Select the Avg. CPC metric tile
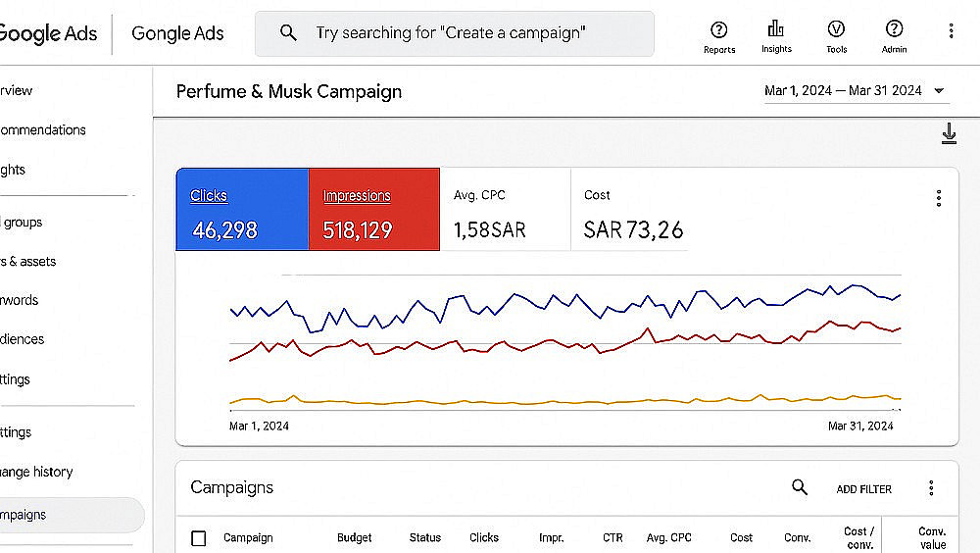This screenshot has width=980, height=553. (505, 209)
